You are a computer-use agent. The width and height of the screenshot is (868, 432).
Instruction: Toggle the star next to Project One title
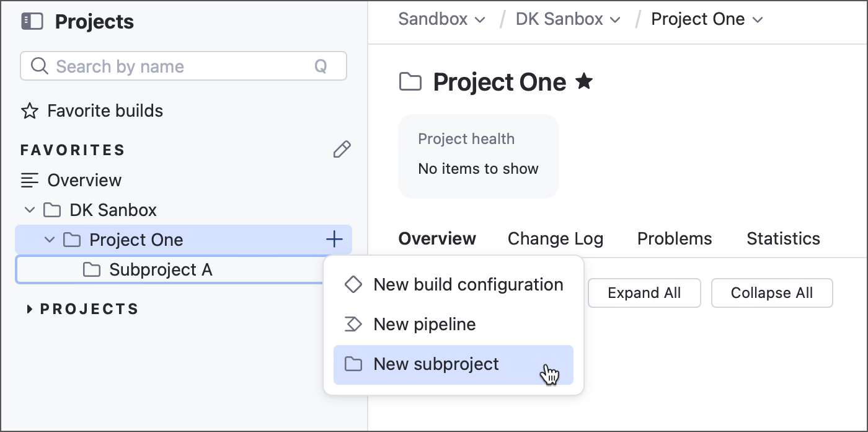click(583, 81)
